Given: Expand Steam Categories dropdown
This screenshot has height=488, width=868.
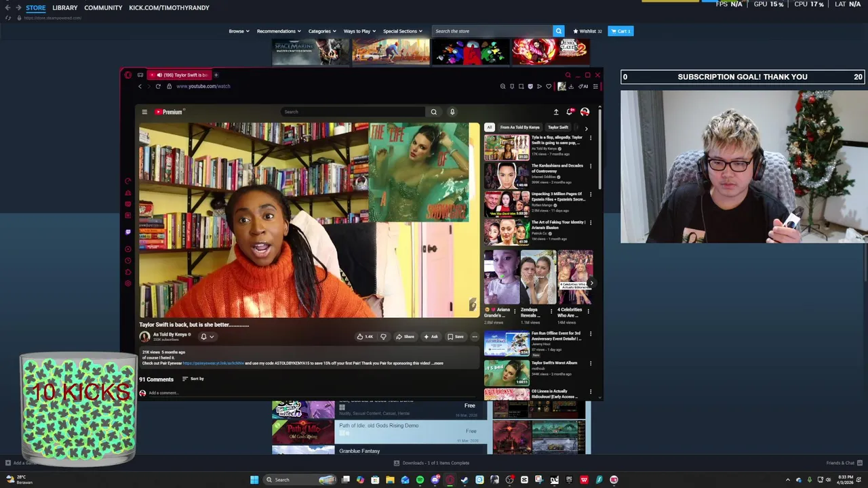Looking at the screenshot, I should (321, 31).
